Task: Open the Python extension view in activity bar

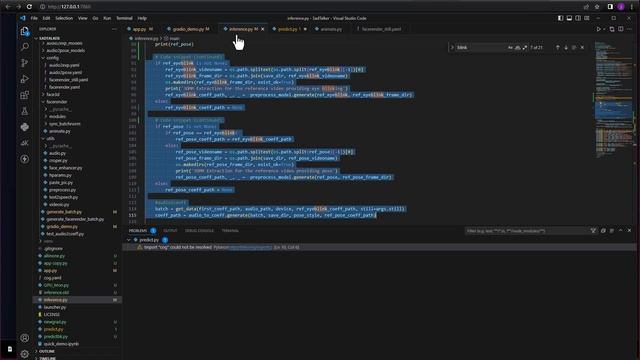Action: [24, 127]
